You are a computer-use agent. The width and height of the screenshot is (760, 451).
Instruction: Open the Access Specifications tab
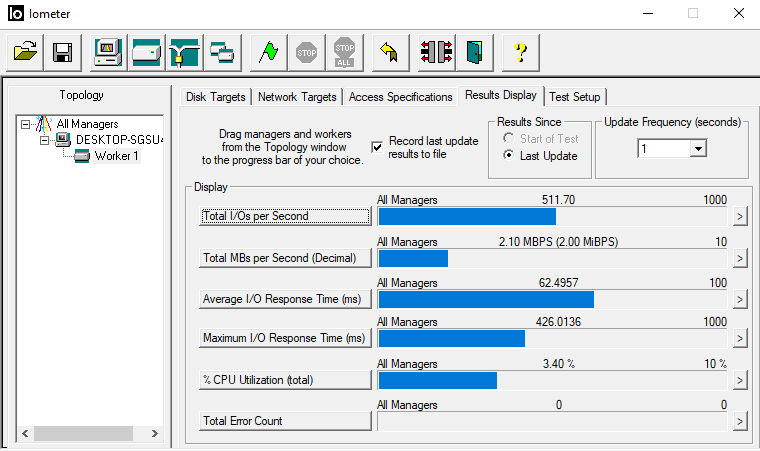pyautogui.click(x=400, y=97)
